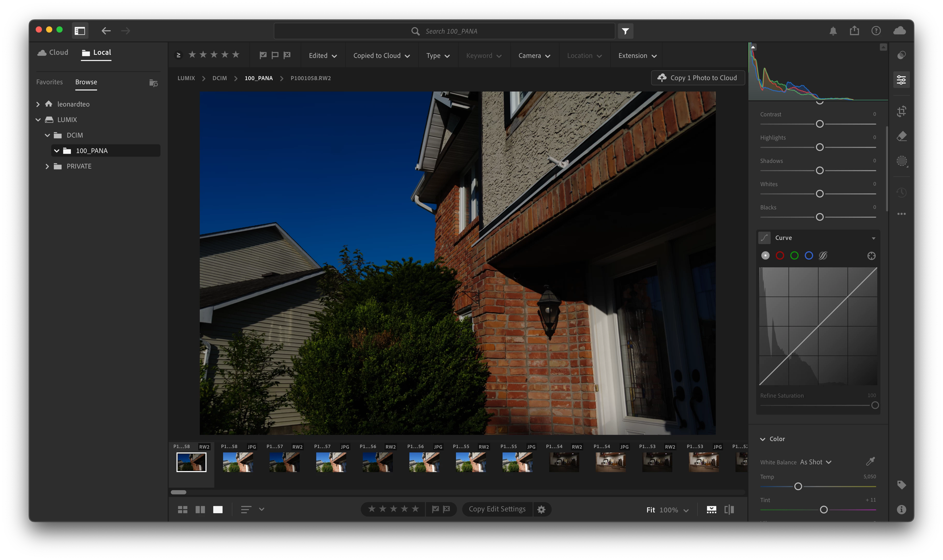Select the blue channel curve
Image resolution: width=943 pixels, height=560 pixels.
click(808, 256)
